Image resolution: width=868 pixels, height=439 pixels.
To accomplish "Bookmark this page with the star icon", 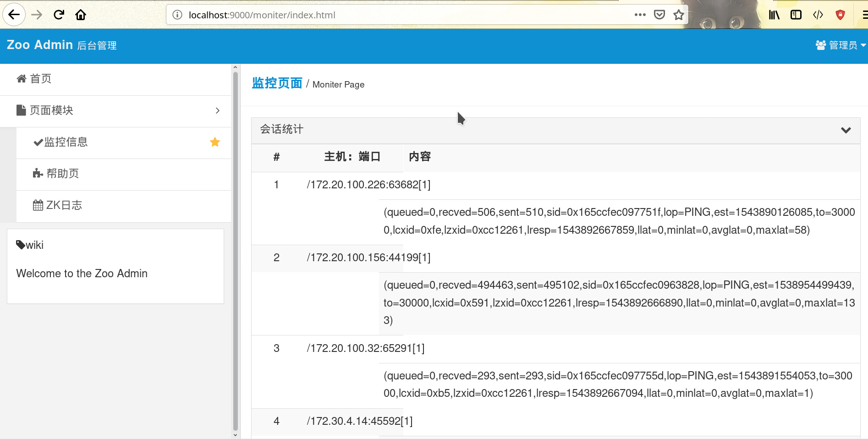I will (x=679, y=15).
